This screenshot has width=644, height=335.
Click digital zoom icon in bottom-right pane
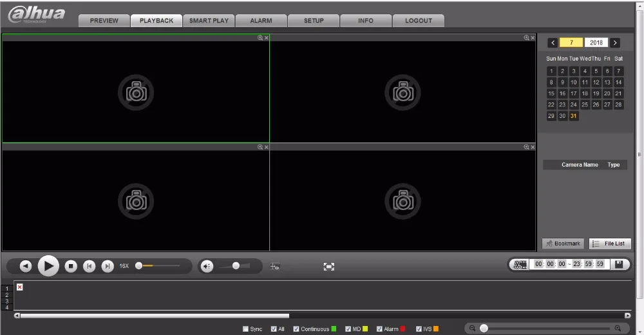[x=526, y=147]
